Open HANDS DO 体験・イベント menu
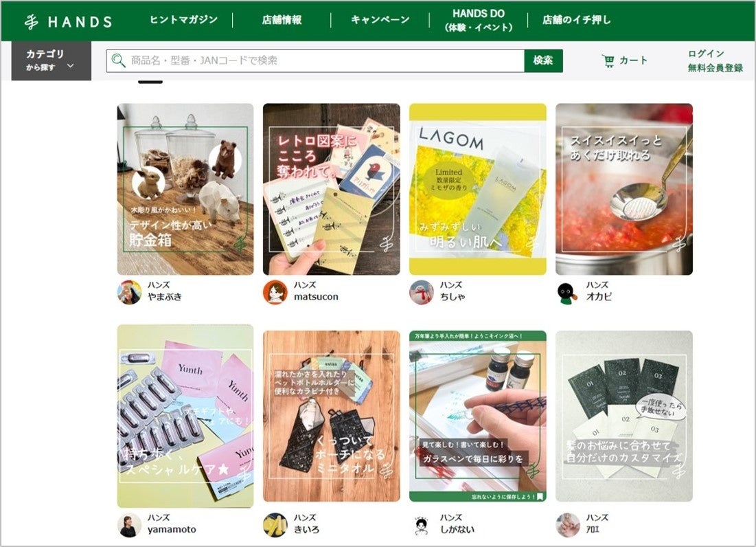Screen dimensions: 756x547 479,20
